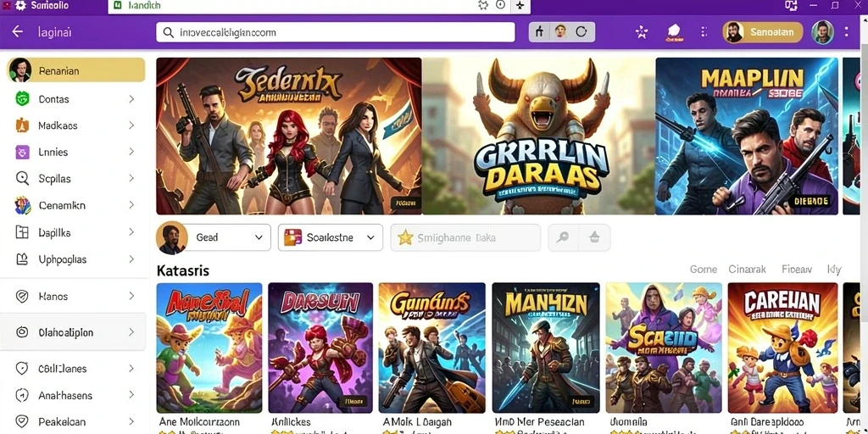Click the round user avatar in header
Screen dimensions: 868x434
(x=822, y=32)
